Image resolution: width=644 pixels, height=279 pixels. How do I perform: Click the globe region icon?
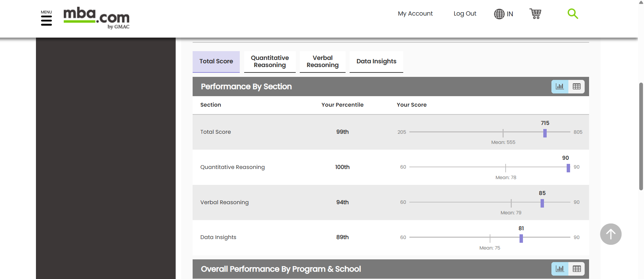(499, 14)
